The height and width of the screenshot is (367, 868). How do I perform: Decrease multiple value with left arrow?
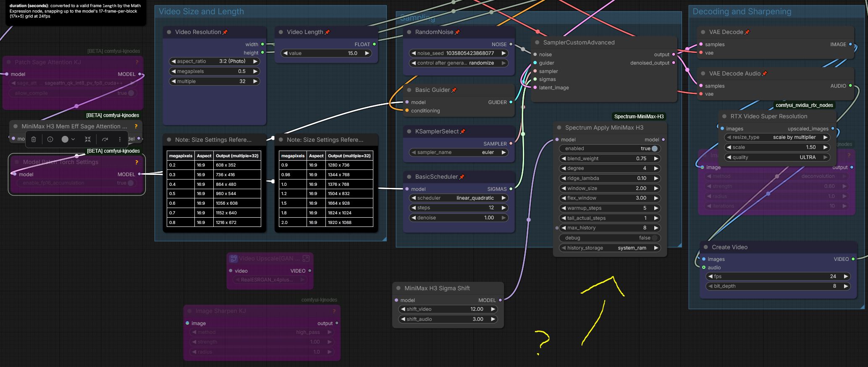point(173,81)
